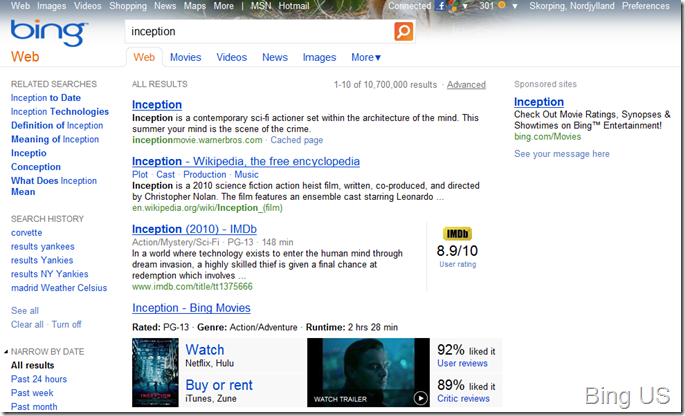Collapse the Narrow By Date section
Image resolution: width=685 pixels, height=416 pixels.
(6, 352)
